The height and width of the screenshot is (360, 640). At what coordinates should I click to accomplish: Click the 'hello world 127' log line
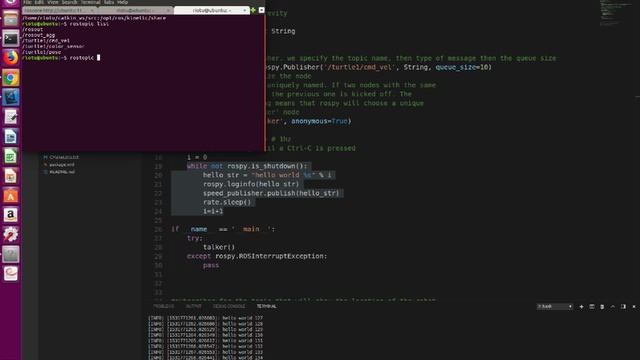coord(205,318)
